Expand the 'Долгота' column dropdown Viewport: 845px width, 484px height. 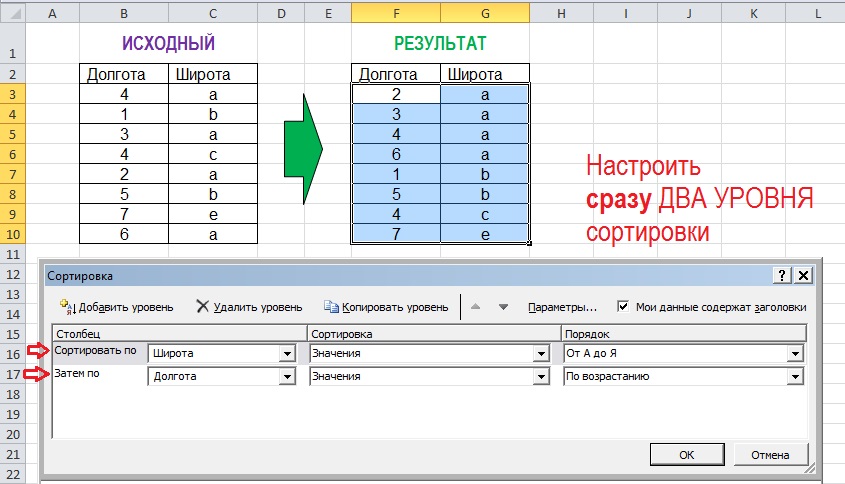(x=287, y=376)
